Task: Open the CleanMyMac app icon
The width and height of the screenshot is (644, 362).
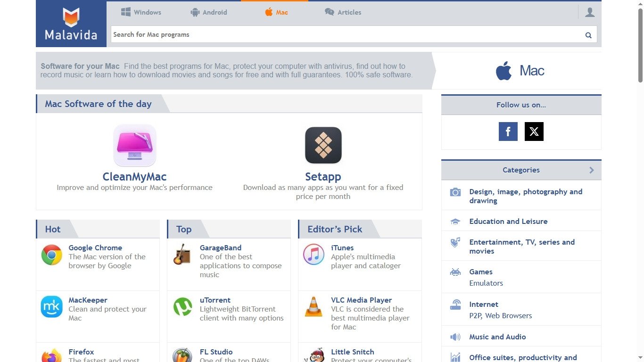Action: click(135, 145)
